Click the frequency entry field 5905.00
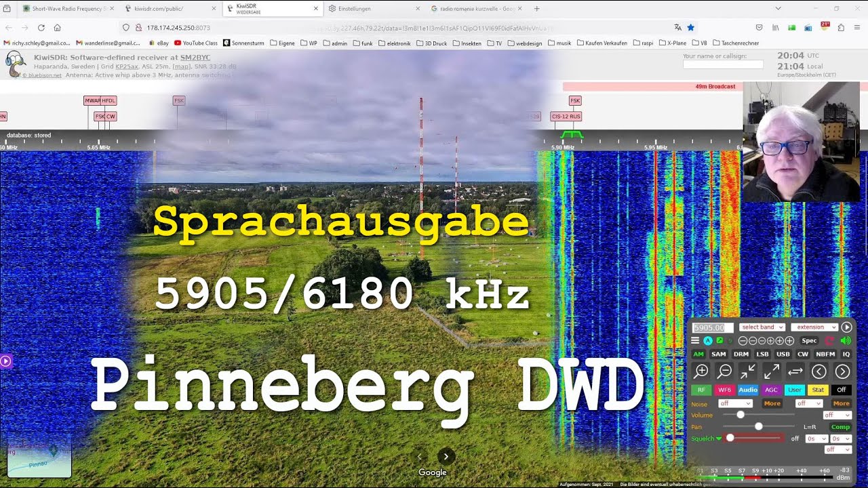The height and width of the screenshot is (488, 868). tap(712, 327)
